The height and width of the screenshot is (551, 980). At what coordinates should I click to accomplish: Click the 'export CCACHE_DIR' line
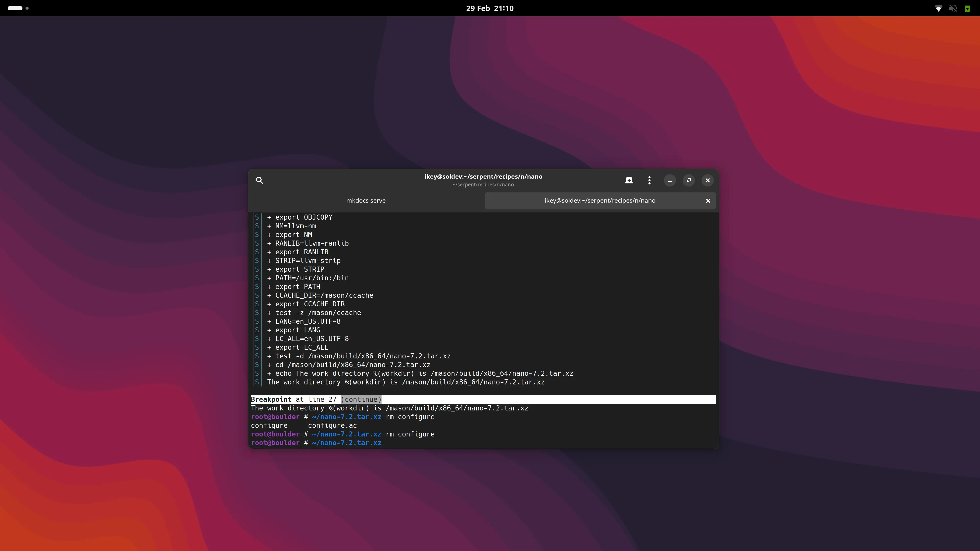click(306, 304)
